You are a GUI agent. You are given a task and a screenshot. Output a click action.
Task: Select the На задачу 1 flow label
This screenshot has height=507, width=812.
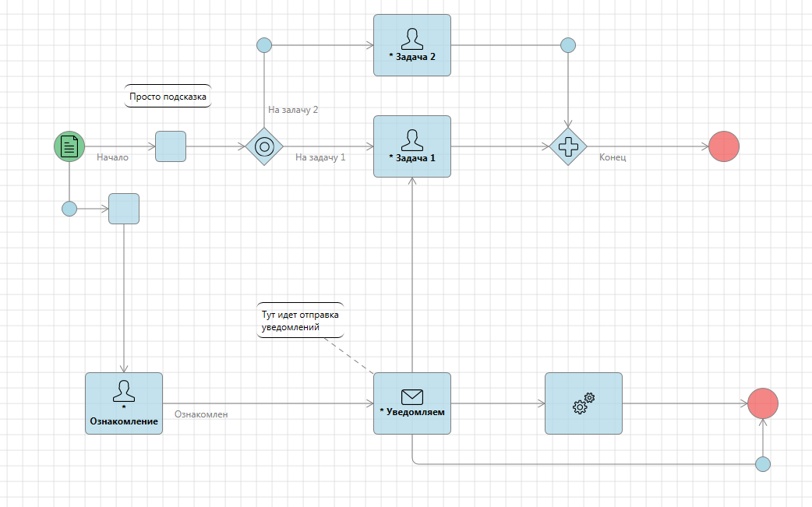320,157
